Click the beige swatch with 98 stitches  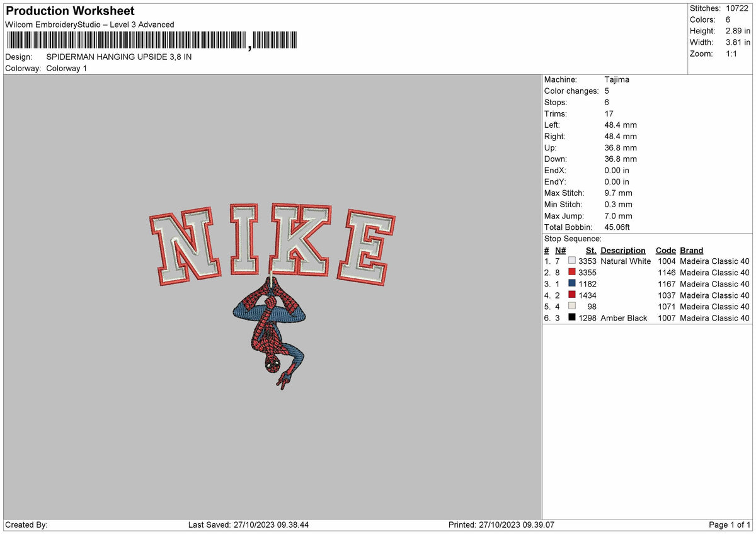point(572,306)
